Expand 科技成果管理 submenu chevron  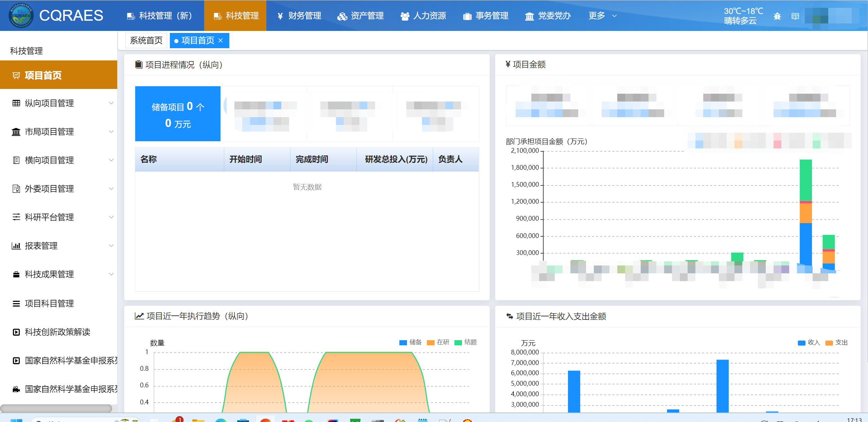tap(111, 274)
